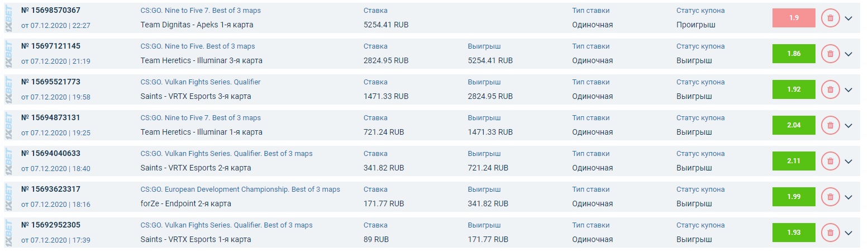This screenshot has width=868, height=251.
Task: Click the red 1.9 odds badge
Action: (x=793, y=18)
